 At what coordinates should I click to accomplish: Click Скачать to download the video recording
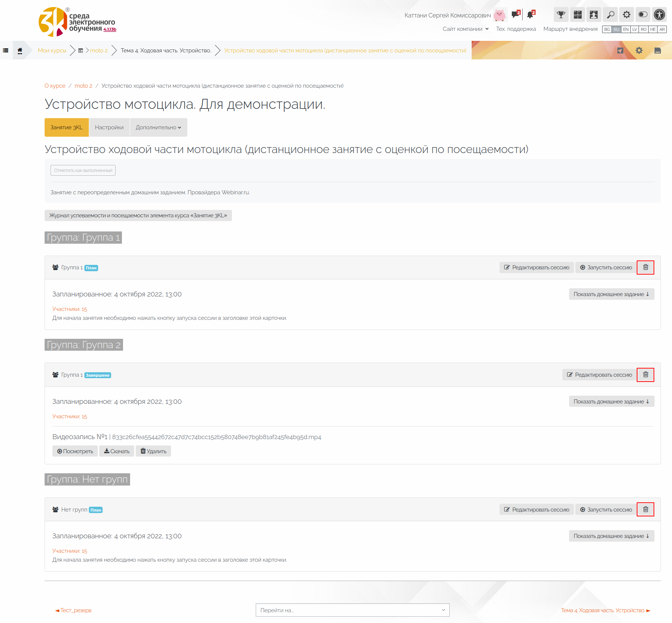click(117, 451)
